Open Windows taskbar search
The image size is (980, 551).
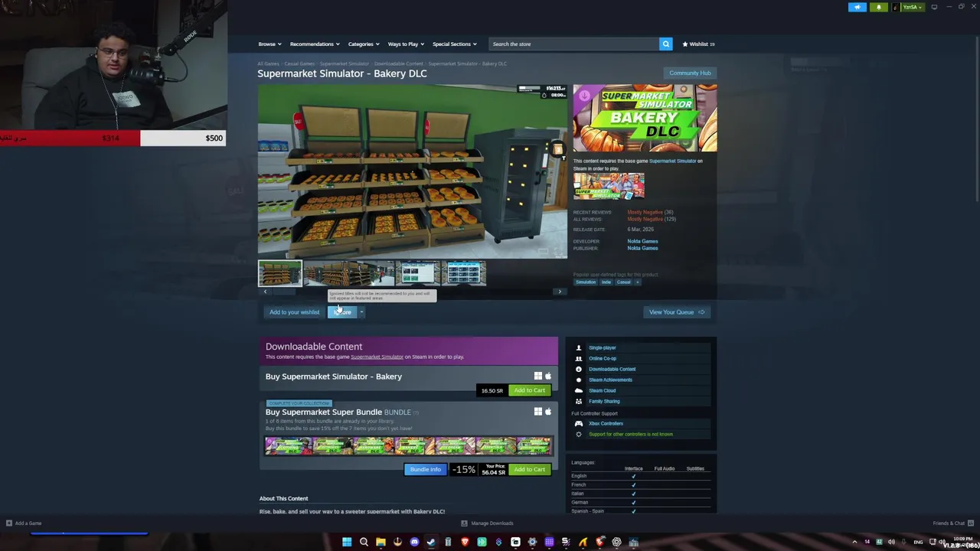coord(364,542)
